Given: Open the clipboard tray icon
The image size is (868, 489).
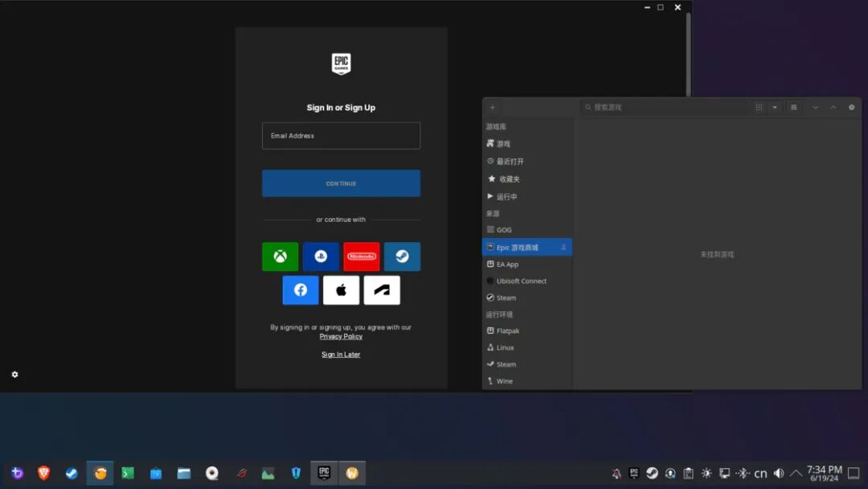Looking at the screenshot, I should (x=688, y=473).
